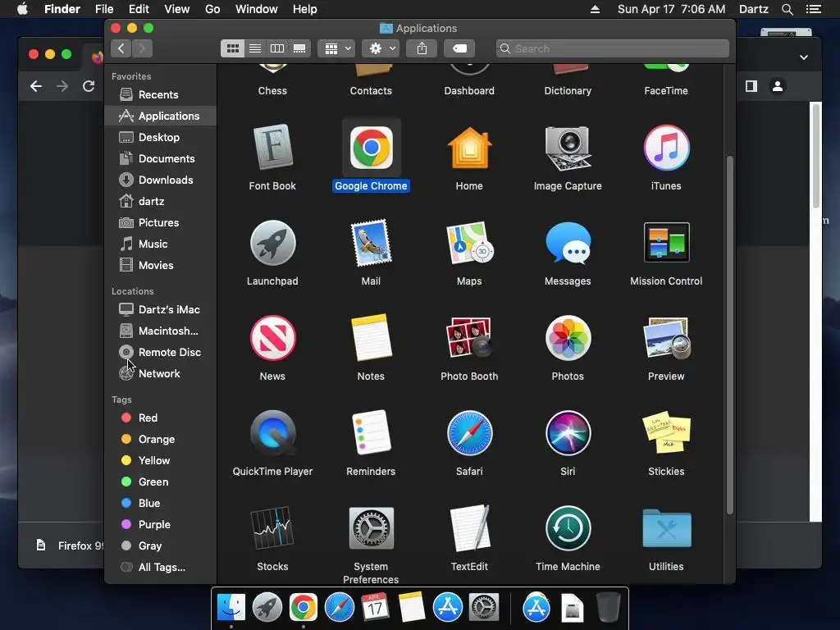The height and width of the screenshot is (630, 840).
Task: Select the Google Chrome app icon
Action: [x=371, y=148]
